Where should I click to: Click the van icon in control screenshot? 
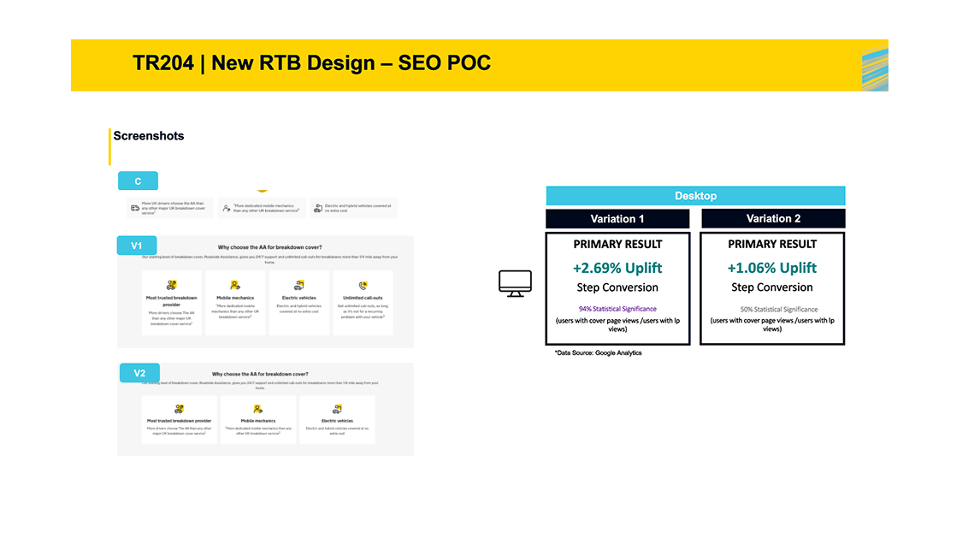(x=135, y=208)
